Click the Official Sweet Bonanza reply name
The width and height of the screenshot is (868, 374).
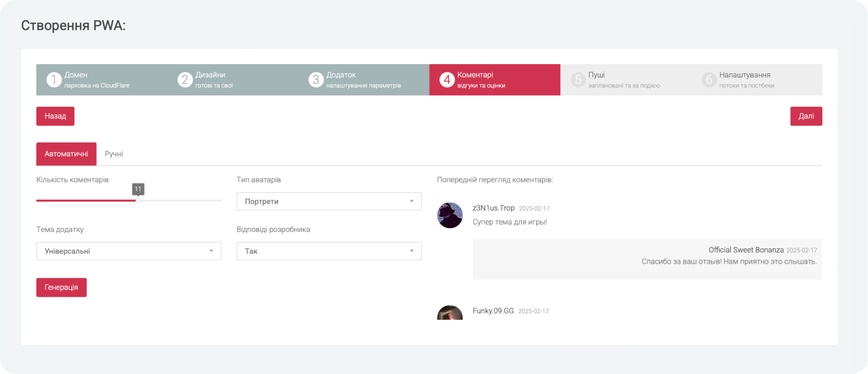[746, 250]
